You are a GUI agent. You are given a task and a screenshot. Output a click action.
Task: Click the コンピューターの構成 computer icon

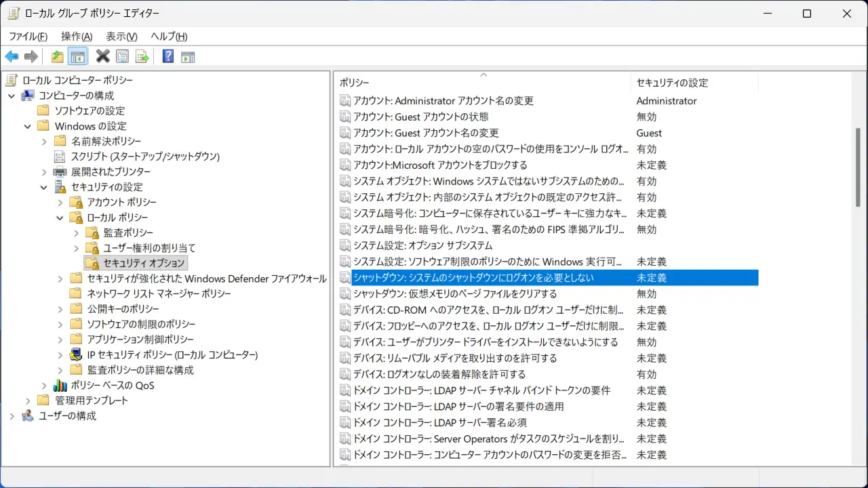click(x=28, y=96)
